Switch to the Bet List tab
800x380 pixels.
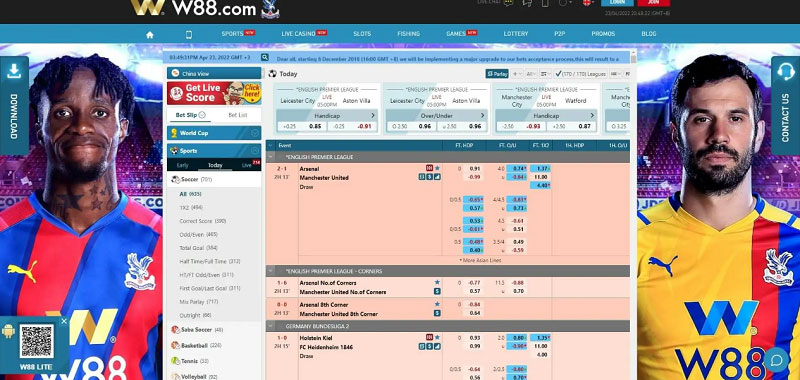tap(238, 115)
